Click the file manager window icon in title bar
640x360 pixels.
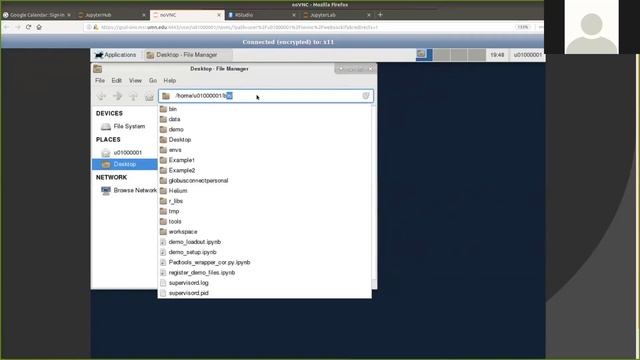point(98,69)
